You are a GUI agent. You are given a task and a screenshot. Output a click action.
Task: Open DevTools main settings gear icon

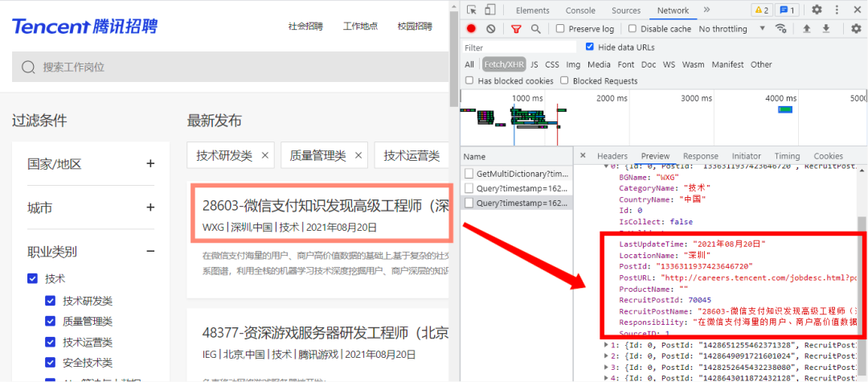pyautogui.click(x=817, y=10)
